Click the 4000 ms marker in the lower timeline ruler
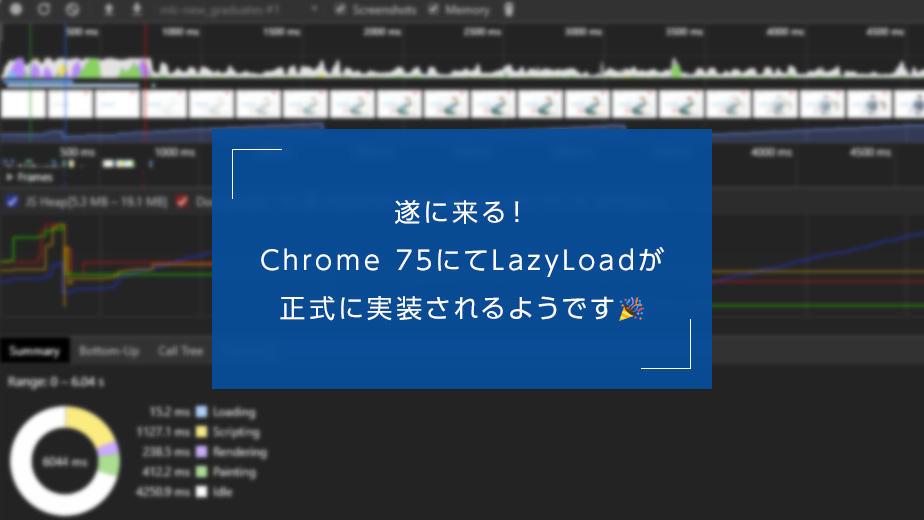This screenshot has width=924, height=520. coord(771,153)
